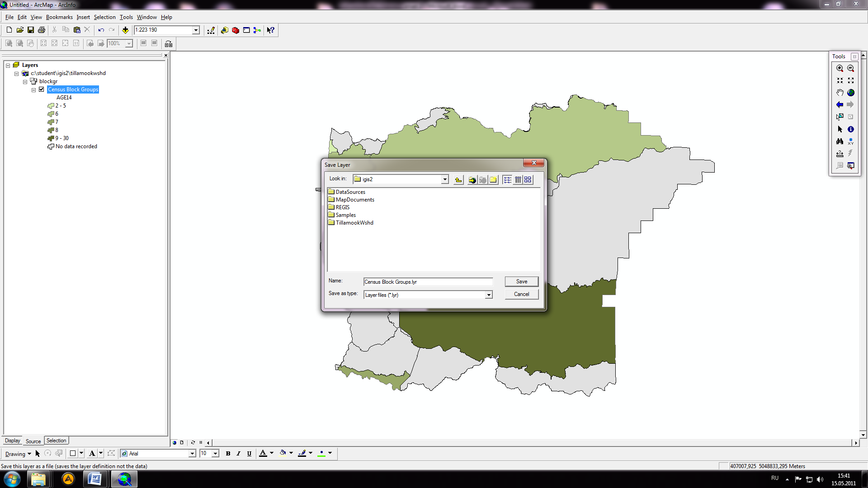This screenshot has height=488, width=868.
Task: Collapse the tillamookwshd workspace node
Action: tap(16, 74)
